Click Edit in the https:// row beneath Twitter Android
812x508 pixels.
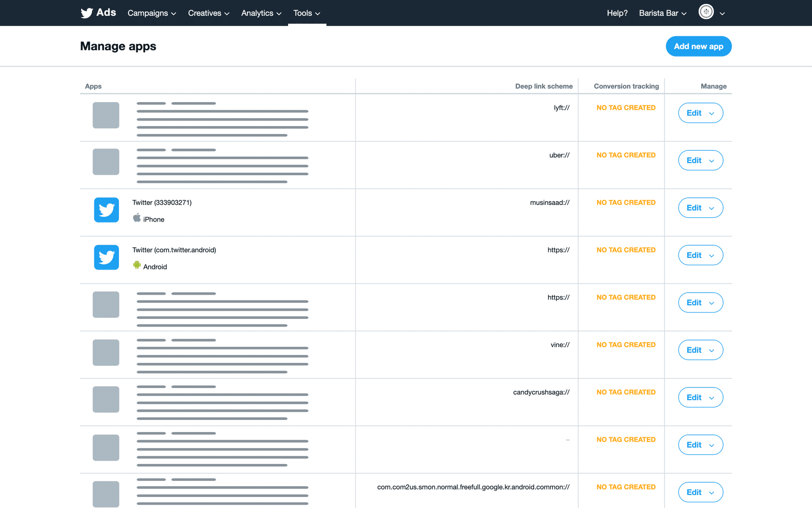click(700, 302)
